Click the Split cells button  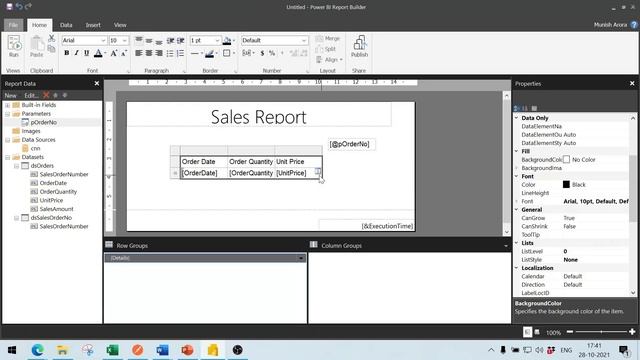(326, 49)
